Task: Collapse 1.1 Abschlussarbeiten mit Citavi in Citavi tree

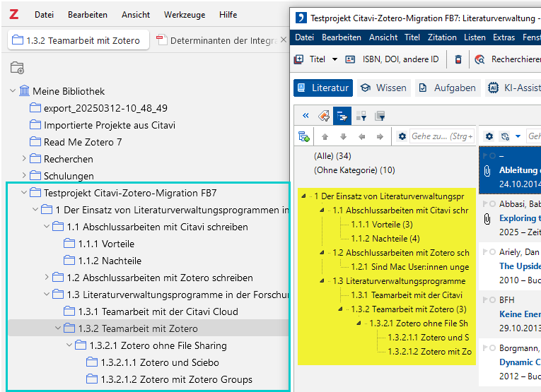Action: 322,210
